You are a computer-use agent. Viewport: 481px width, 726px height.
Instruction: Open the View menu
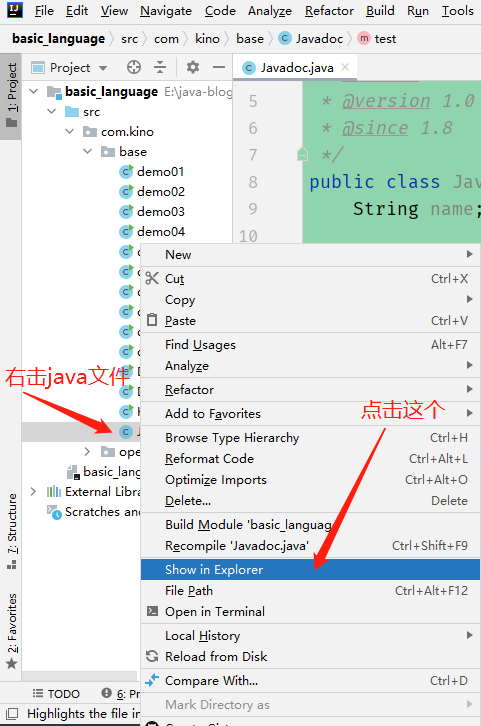(x=114, y=11)
